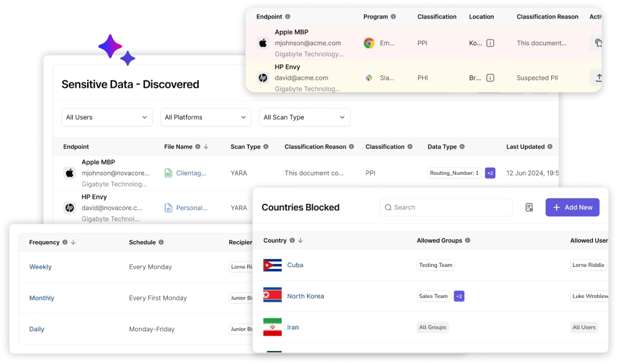Click the Chrome browser icon in Program column
618x364 pixels.
tap(369, 43)
